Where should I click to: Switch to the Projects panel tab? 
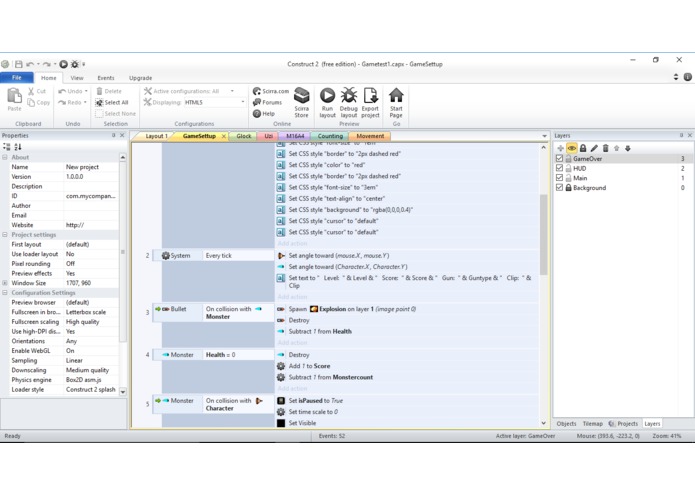623,424
